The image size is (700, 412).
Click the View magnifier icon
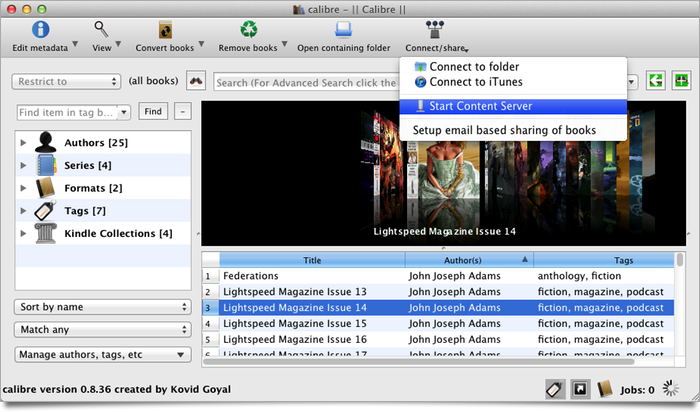101,29
